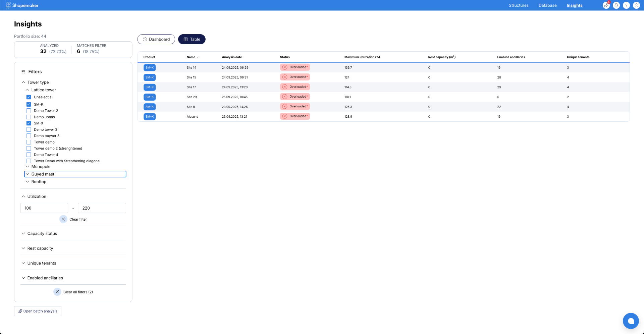This screenshot has height=334, width=644.
Task: Switch to the Dashboard view
Action: pyautogui.click(x=156, y=39)
